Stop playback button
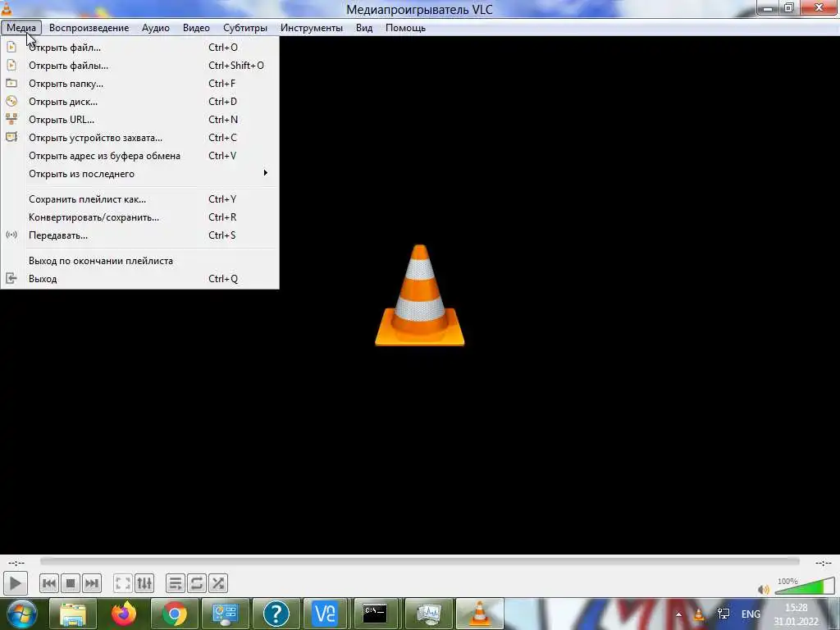The image size is (840, 630). [71, 583]
